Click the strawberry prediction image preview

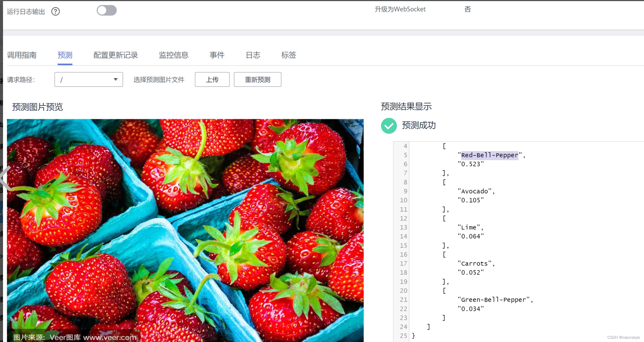(185, 230)
